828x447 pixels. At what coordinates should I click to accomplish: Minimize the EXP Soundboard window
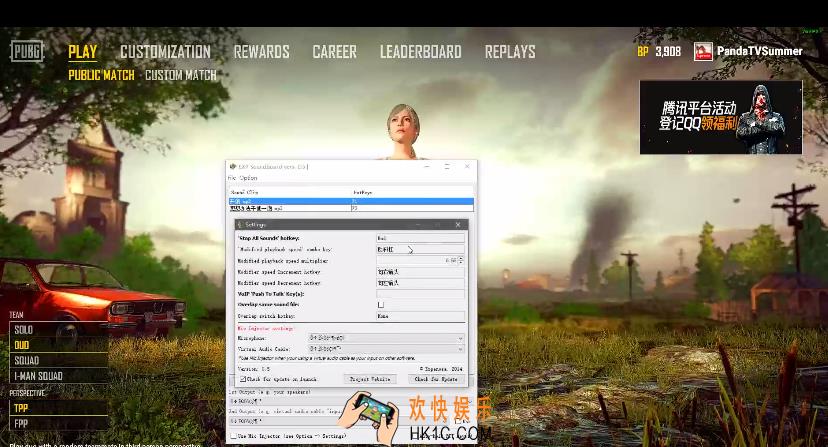coord(427,166)
